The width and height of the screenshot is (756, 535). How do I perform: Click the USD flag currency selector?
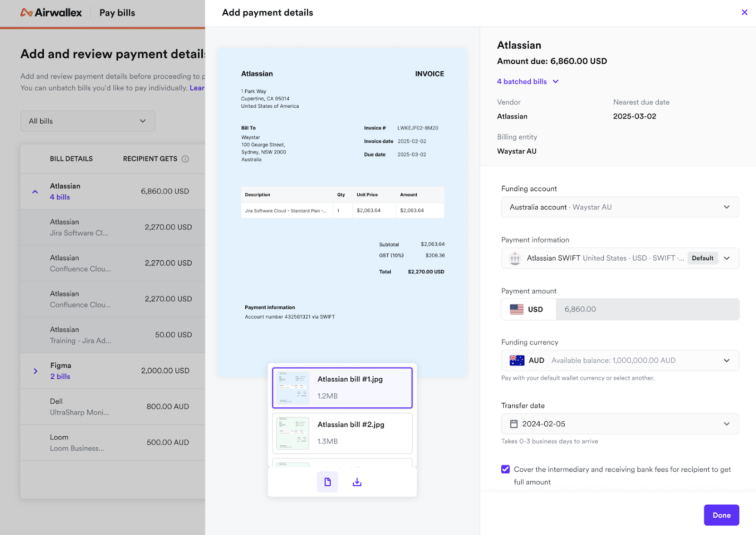tap(529, 309)
